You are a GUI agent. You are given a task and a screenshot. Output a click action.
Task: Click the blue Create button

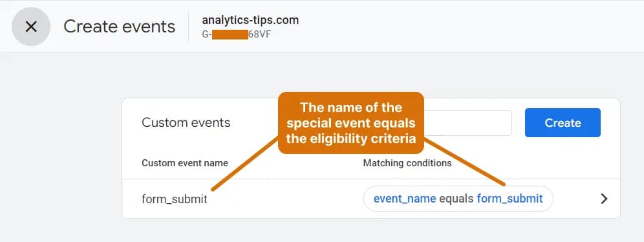click(563, 122)
